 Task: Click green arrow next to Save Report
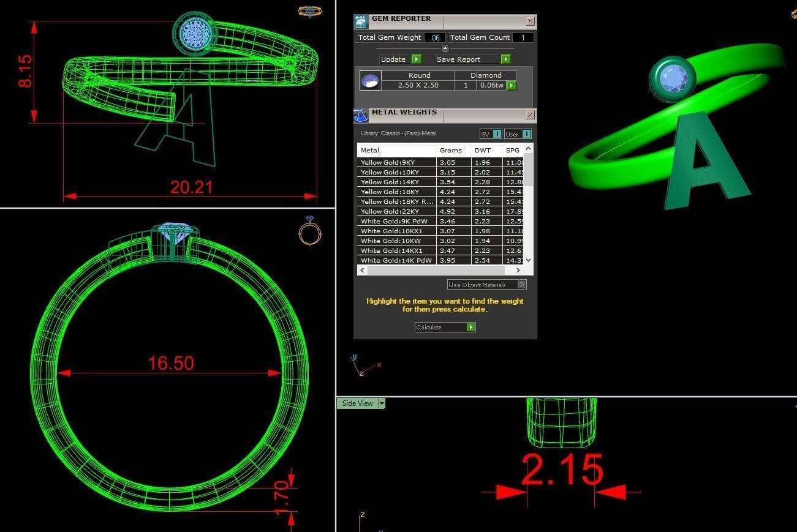click(x=505, y=59)
